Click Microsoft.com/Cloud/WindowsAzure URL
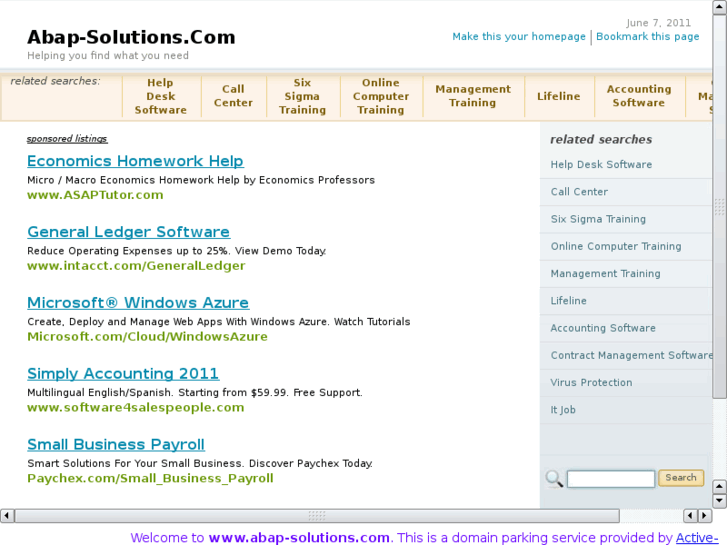Screen dimensions: 727x545 click(147, 337)
